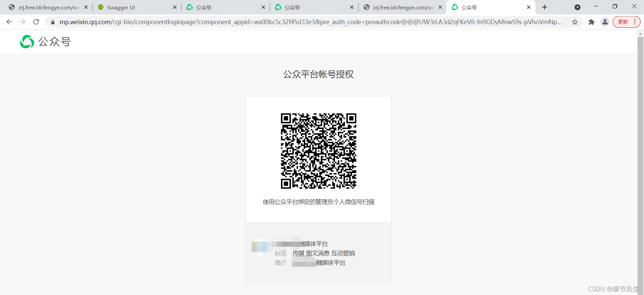Restore down the browser window
Image resolution: width=644 pixels, height=295 pixels.
coord(615,6)
